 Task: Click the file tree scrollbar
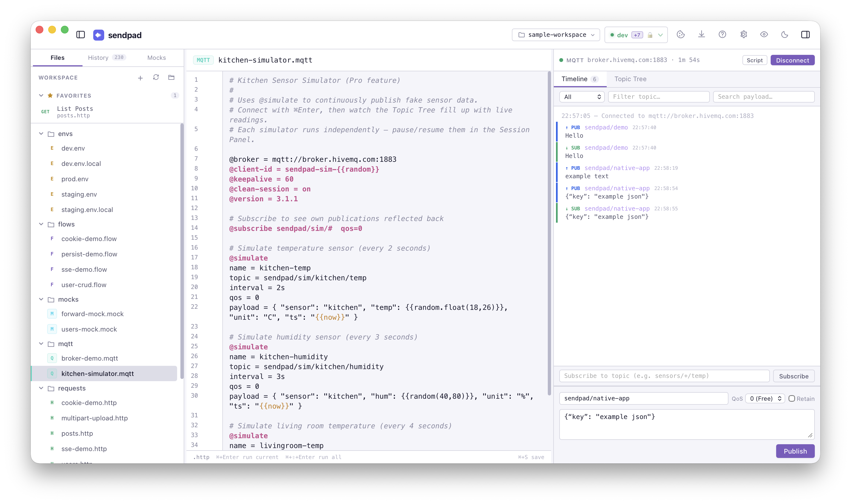[181, 251]
